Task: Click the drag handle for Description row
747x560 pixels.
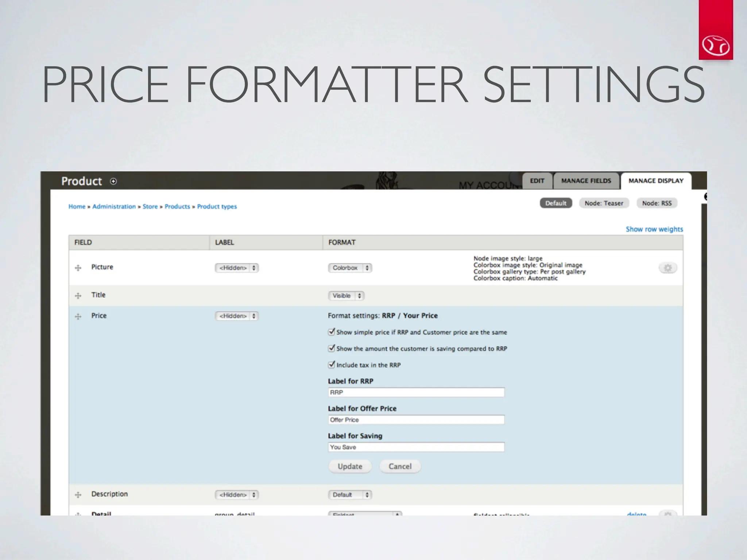Action: click(x=78, y=495)
